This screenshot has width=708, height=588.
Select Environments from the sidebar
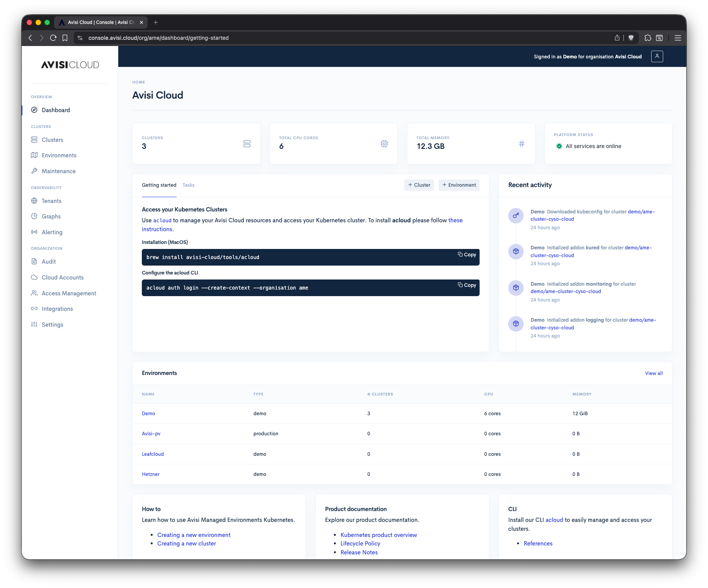pos(59,155)
